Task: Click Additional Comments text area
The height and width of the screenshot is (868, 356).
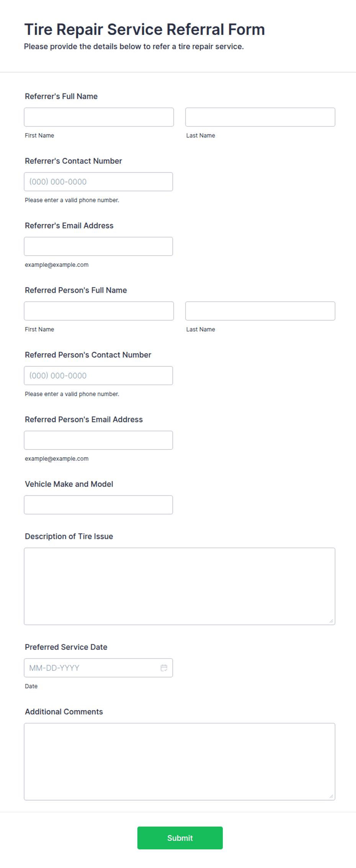Action: click(x=180, y=761)
